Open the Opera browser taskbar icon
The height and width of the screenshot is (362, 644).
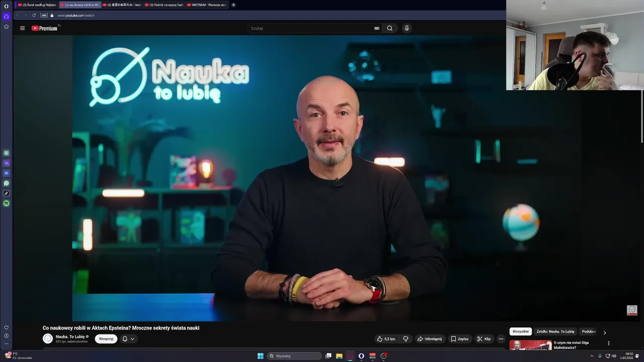361,356
